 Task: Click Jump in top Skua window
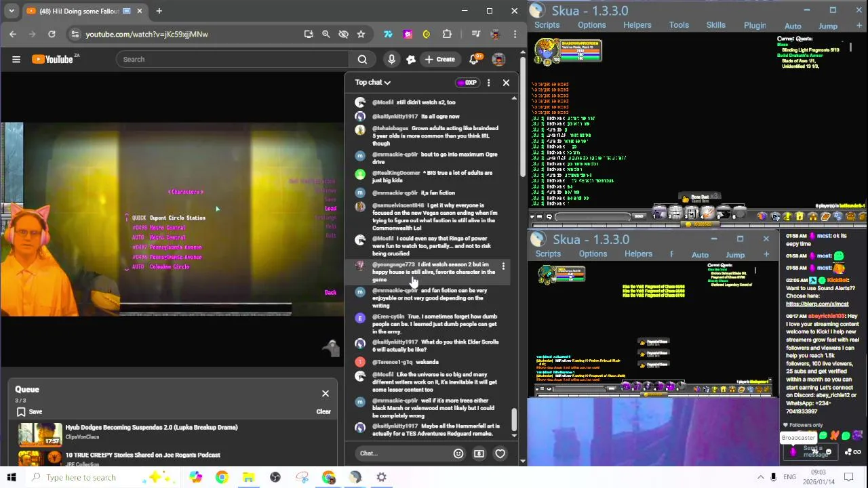[828, 26]
